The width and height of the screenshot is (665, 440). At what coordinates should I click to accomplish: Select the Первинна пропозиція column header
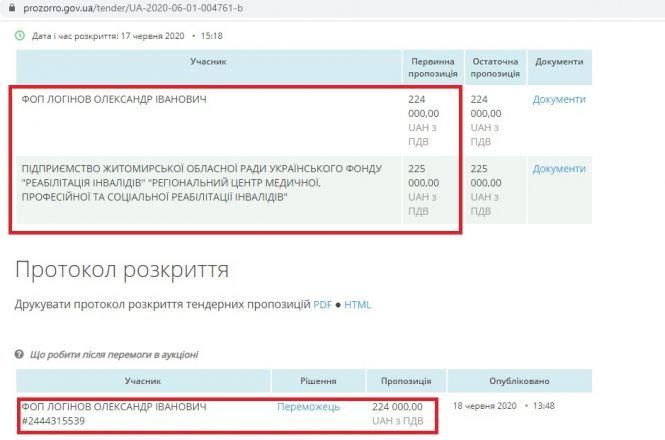(x=433, y=67)
